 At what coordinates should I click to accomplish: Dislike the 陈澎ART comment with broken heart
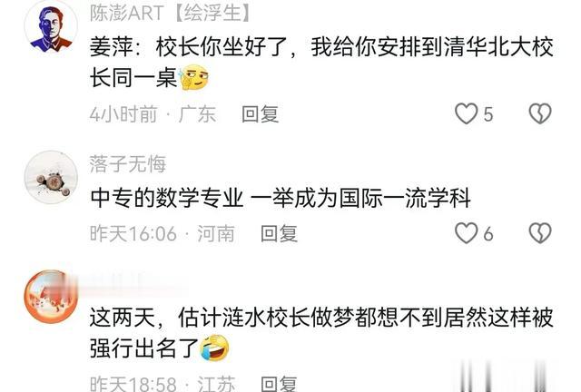[540, 113]
